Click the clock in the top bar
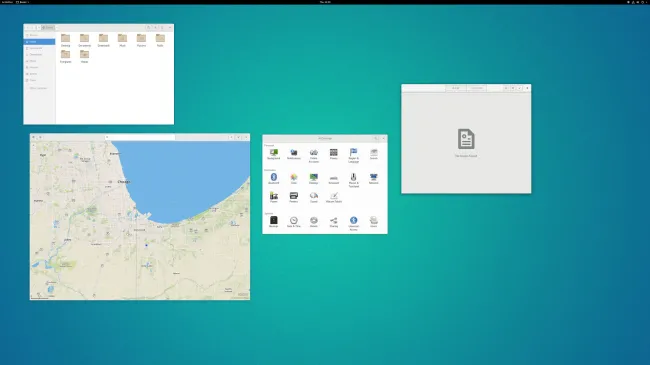 325,2
